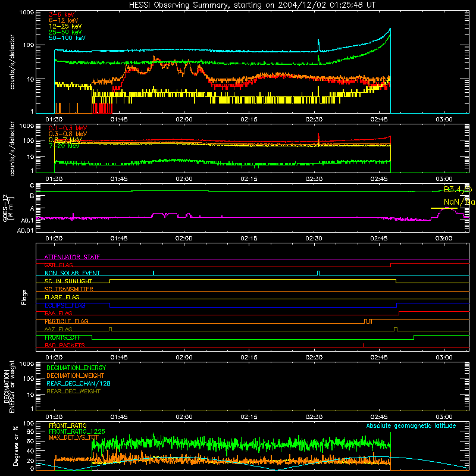
Task: Click the non-solar event pulse near 02:30
Action: click(x=318, y=273)
